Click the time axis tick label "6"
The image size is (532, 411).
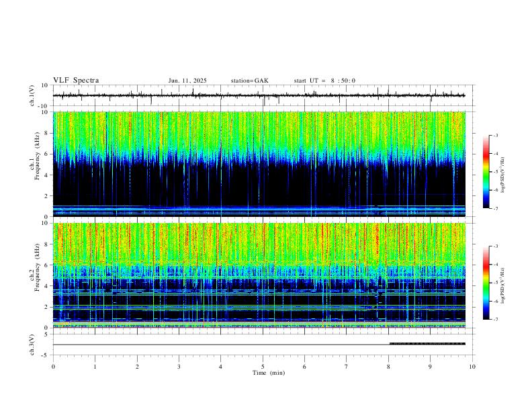click(305, 367)
